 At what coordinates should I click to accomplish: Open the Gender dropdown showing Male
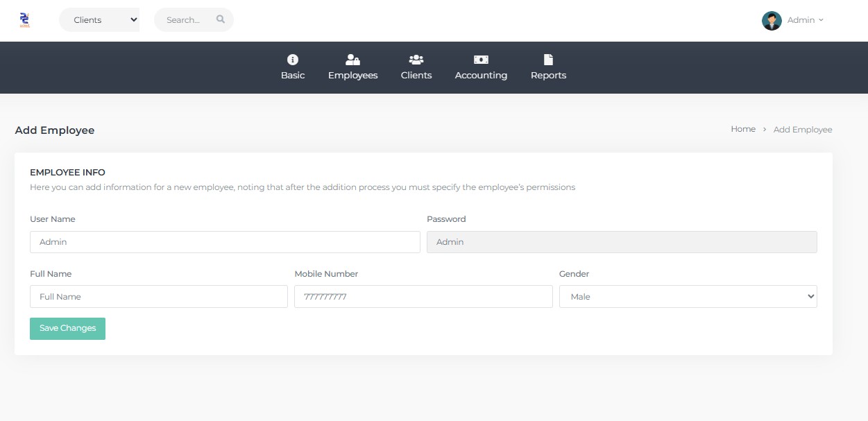click(688, 297)
